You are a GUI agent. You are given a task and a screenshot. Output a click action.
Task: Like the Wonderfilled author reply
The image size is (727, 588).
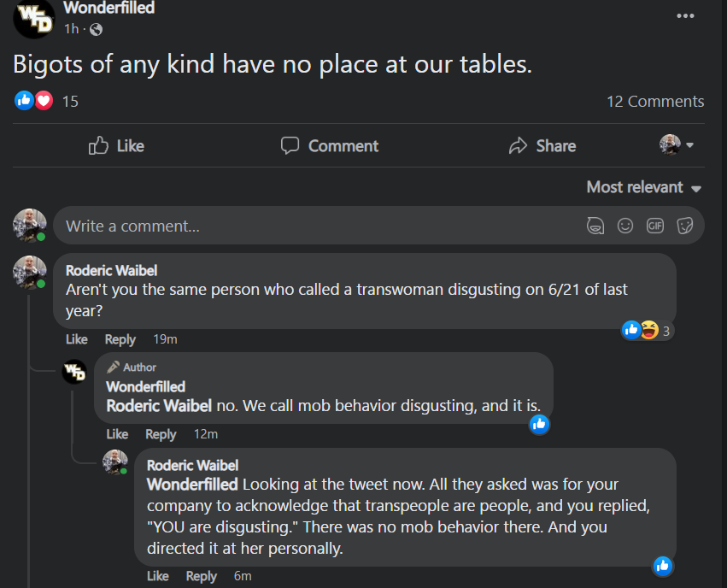(117, 434)
